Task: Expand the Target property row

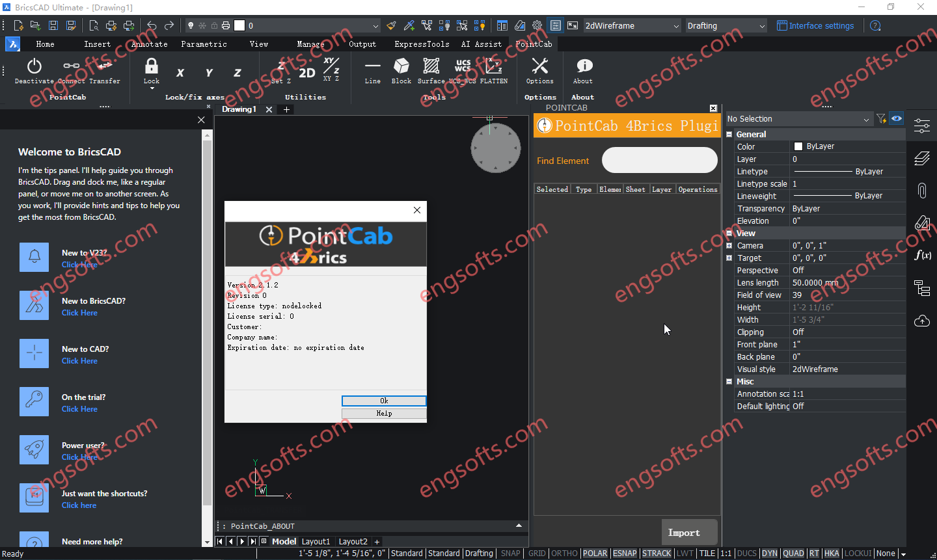Action: (x=729, y=258)
